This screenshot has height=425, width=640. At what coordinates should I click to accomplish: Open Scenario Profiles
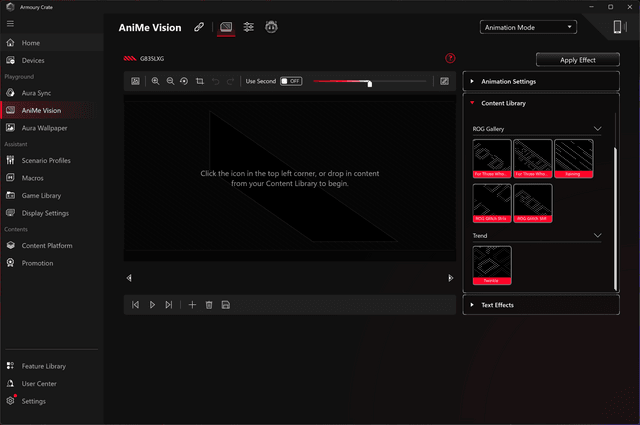[x=51, y=160]
